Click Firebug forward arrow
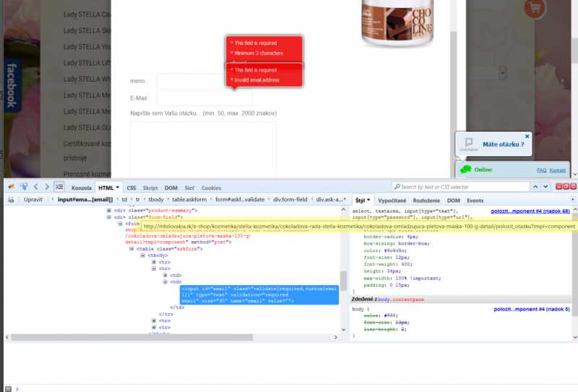Screen dimensions: 578x392 click(48, 187)
